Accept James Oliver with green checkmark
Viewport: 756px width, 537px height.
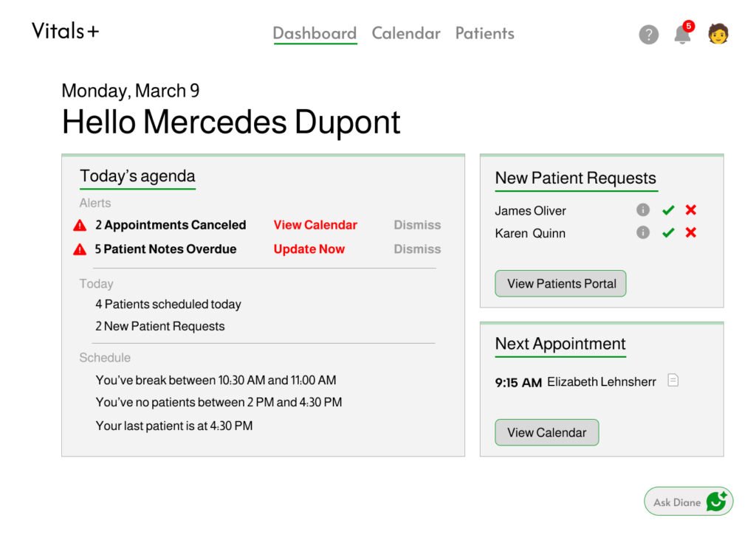click(x=668, y=210)
